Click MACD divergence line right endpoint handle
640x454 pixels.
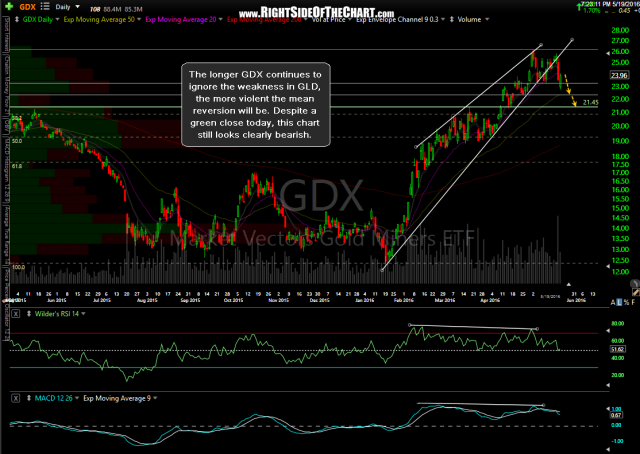tap(543, 405)
